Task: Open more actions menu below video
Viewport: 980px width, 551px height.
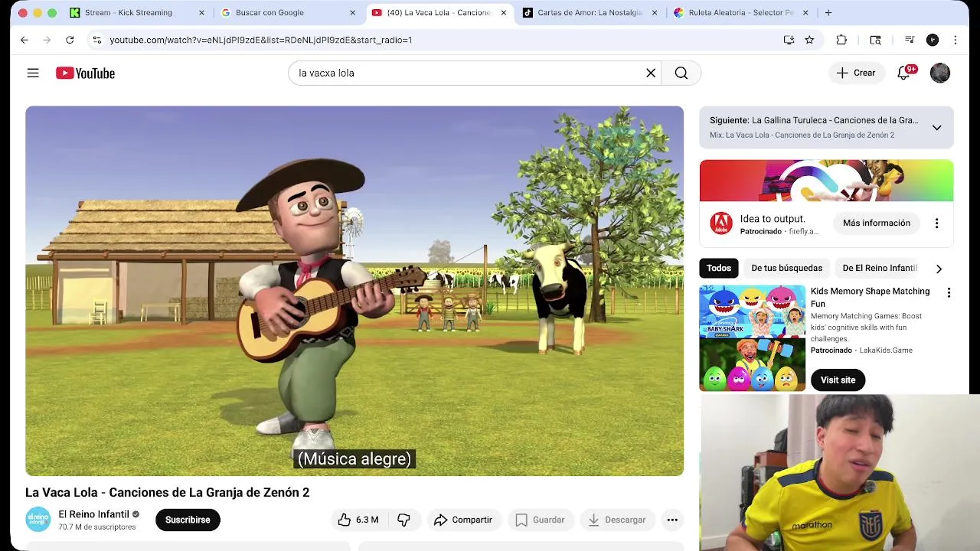Action: tap(672, 520)
